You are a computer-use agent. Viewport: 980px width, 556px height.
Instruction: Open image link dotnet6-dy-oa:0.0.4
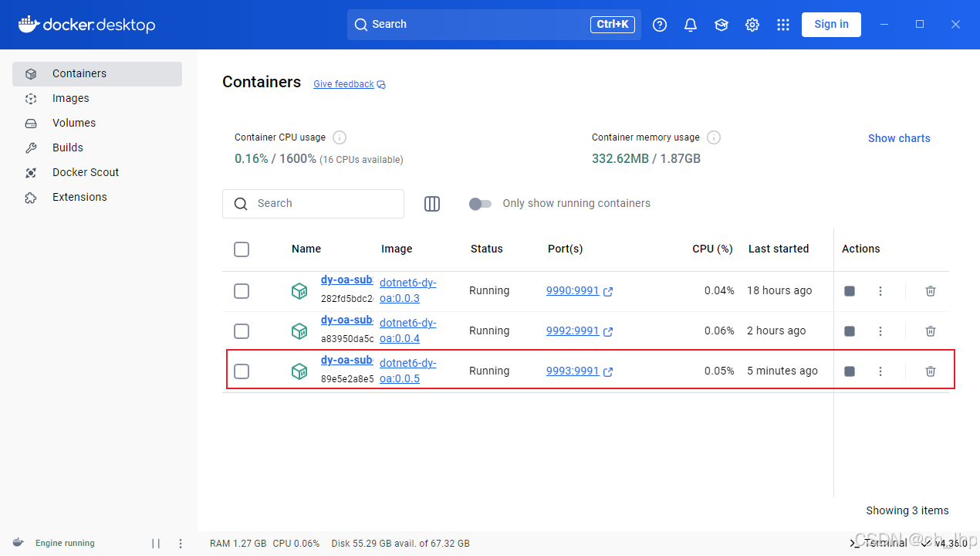407,331
